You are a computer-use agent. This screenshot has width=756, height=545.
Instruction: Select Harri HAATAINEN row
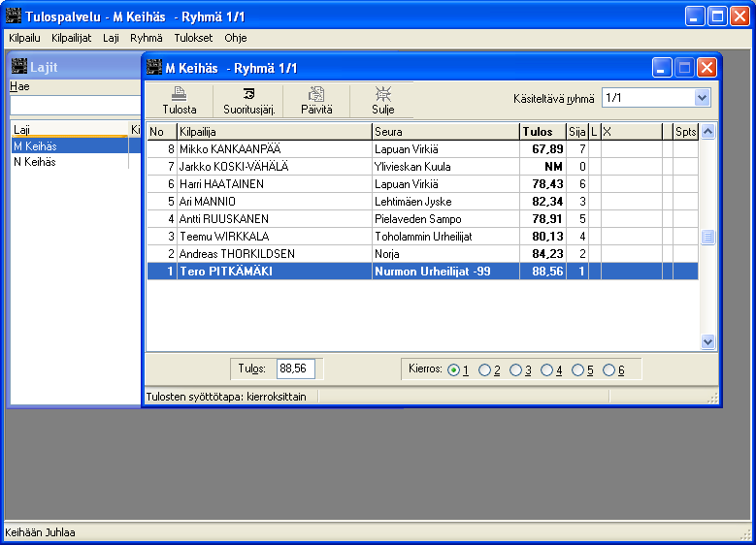pos(422,183)
